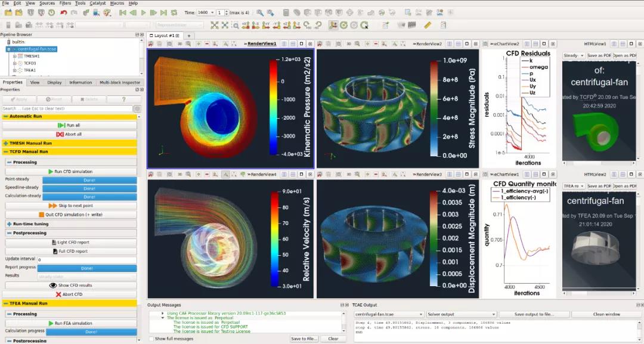
Task: Expand TMESH1 tree node in Pipeline Browser
Action: 14,56
